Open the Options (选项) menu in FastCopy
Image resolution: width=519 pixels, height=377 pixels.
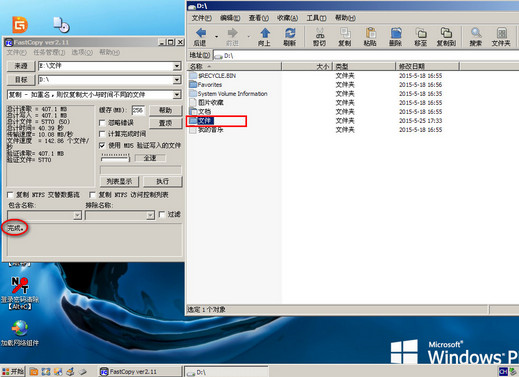click(82, 52)
